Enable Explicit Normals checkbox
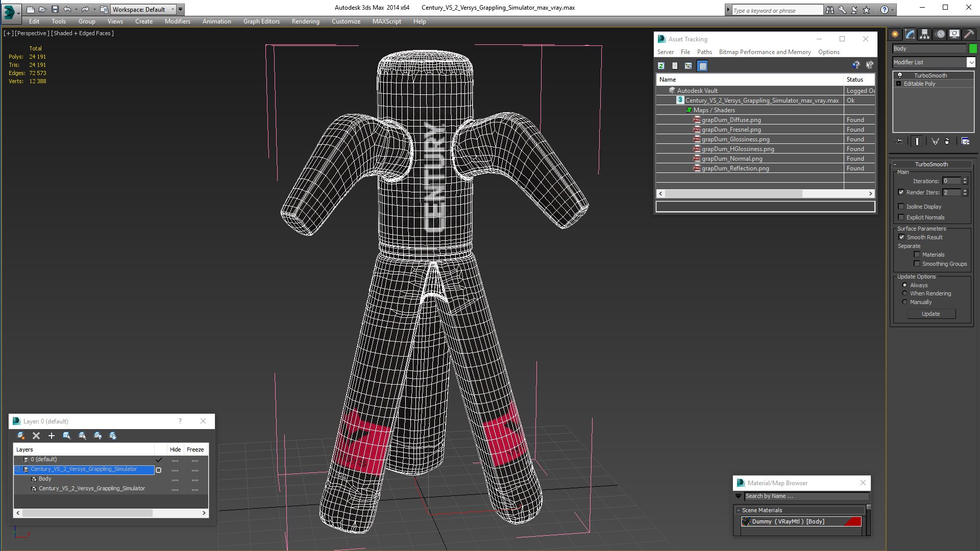980x551 pixels. coord(901,217)
